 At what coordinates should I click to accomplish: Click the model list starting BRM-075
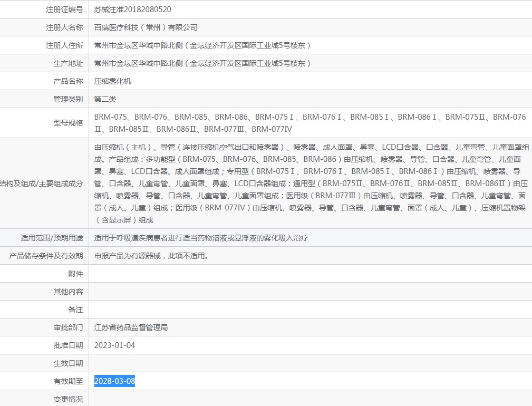coord(310,123)
